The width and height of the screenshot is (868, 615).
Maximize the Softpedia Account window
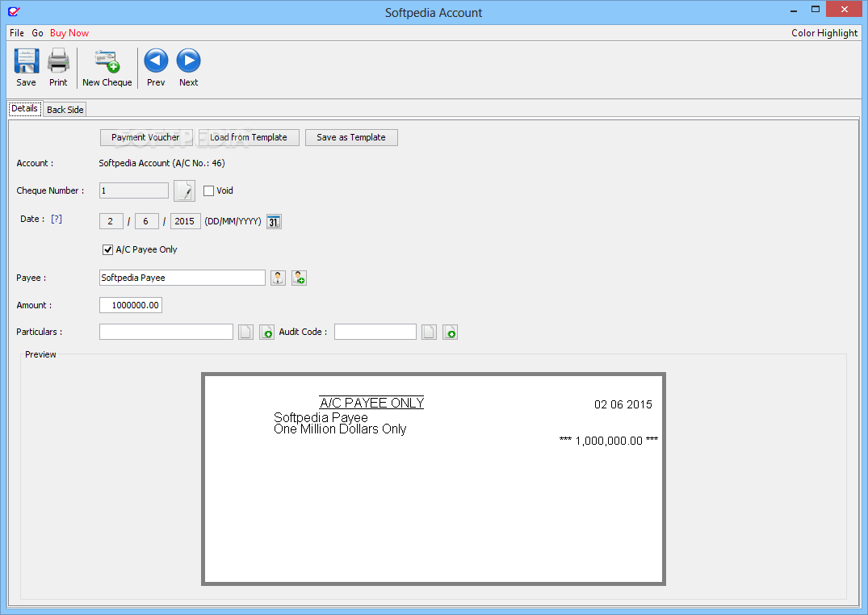tap(815, 10)
